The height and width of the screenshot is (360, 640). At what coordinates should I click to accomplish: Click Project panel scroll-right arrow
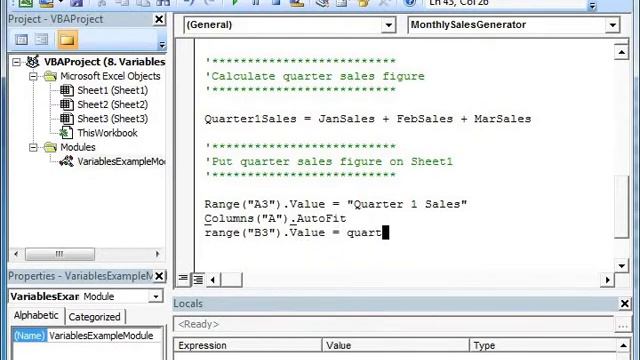[157, 254]
